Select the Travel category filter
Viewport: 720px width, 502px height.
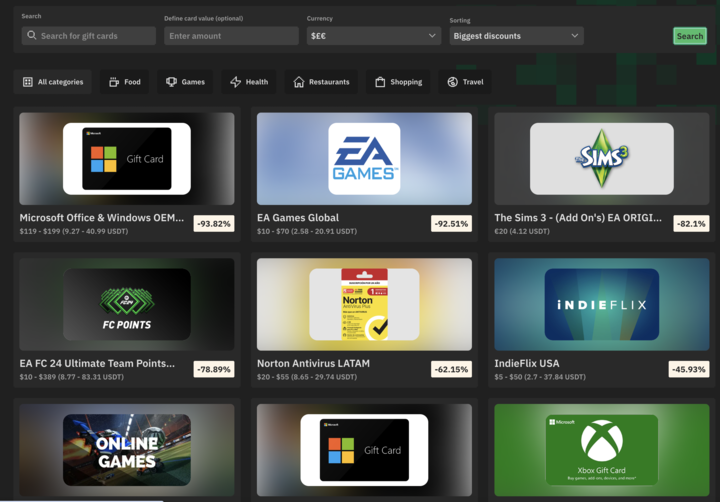(465, 82)
